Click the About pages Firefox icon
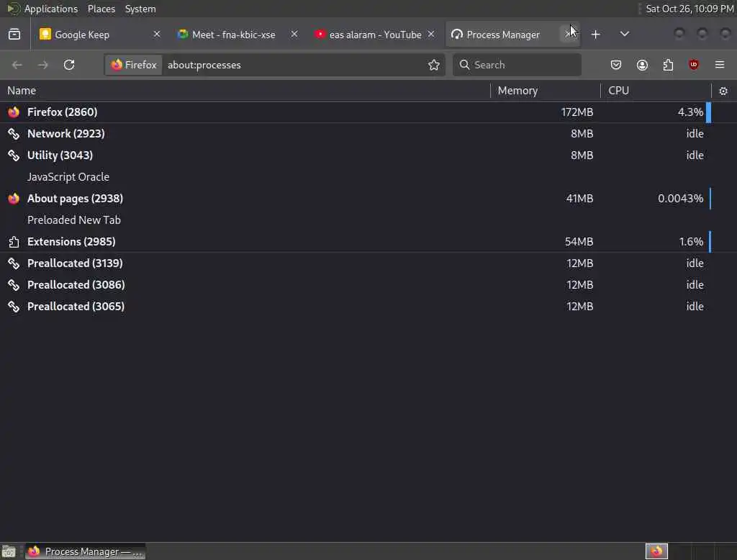 click(x=14, y=199)
